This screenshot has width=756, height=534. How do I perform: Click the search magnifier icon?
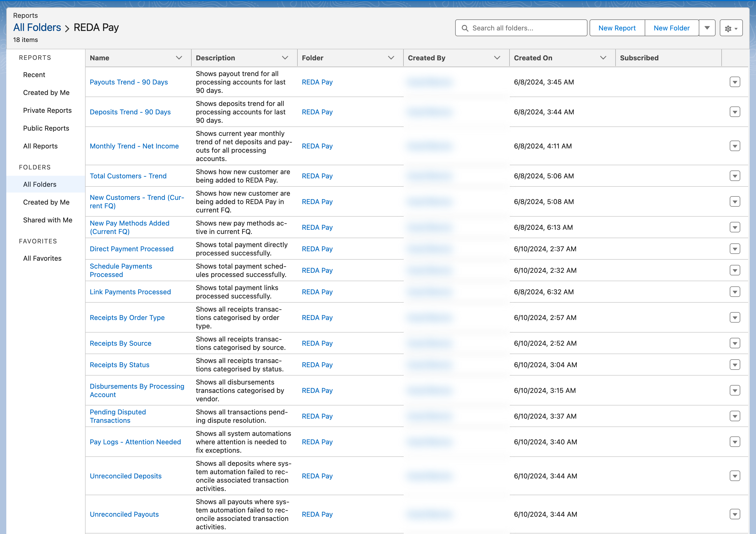[x=465, y=28]
